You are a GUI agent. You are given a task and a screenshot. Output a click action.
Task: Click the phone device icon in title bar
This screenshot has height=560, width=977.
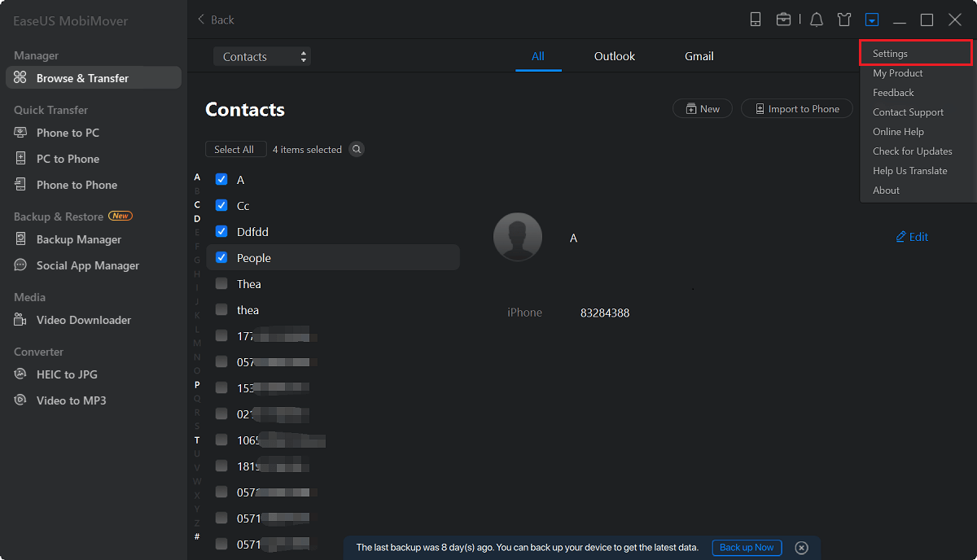click(756, 20)
